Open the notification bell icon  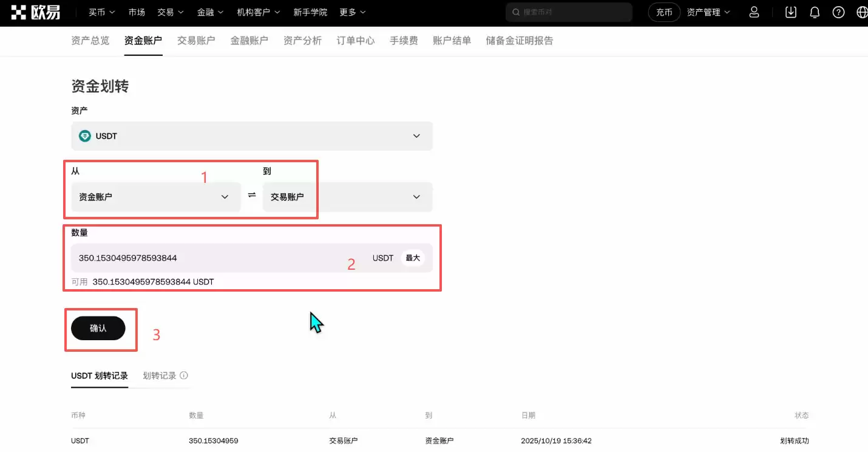point(815,12)
